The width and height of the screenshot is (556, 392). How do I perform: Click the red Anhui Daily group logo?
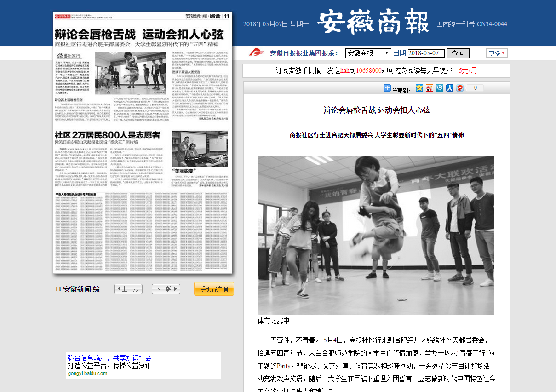(x=256, y=53)
